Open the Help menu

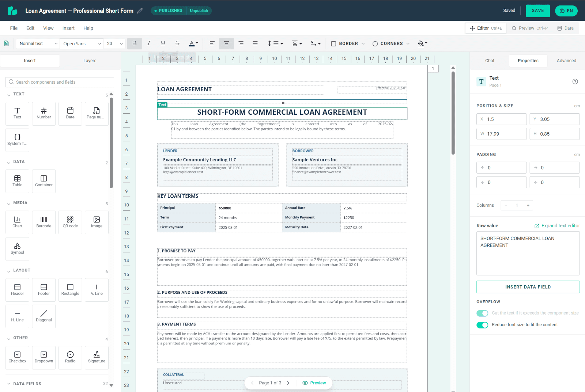click(88, 28)
